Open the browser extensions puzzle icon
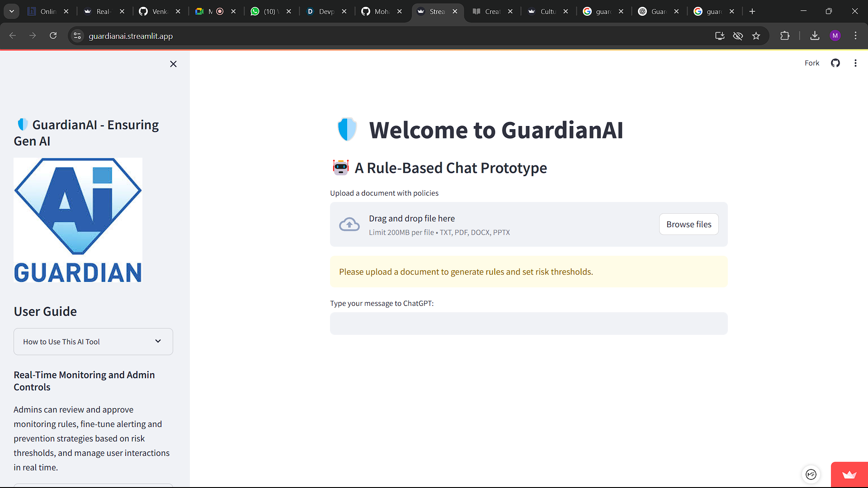Image resolution: width=868 pixels, height=488 pixels. point(785,36)
